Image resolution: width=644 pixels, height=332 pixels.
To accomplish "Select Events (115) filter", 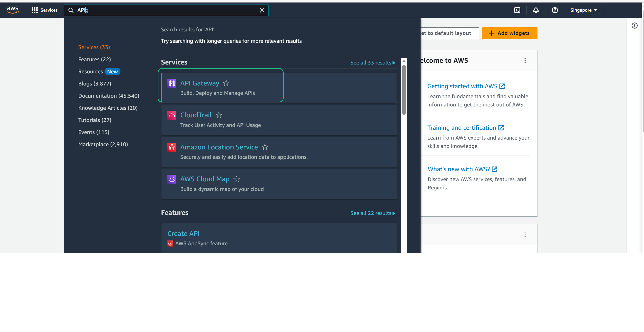I will point(94,132).
